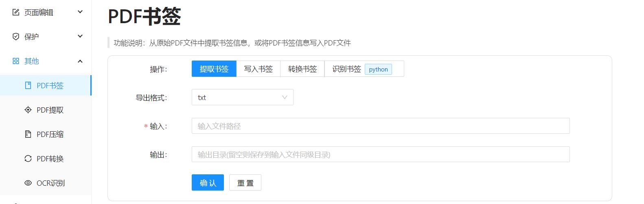644x204 pixels.
Task: Go to PDF转换 in sidebar
Action: click(46, 158)
